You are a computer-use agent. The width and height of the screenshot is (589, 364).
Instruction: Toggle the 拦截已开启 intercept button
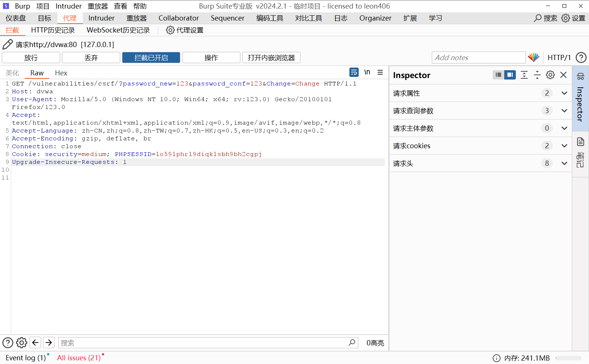pyautogui.click(x=151, y=57)
